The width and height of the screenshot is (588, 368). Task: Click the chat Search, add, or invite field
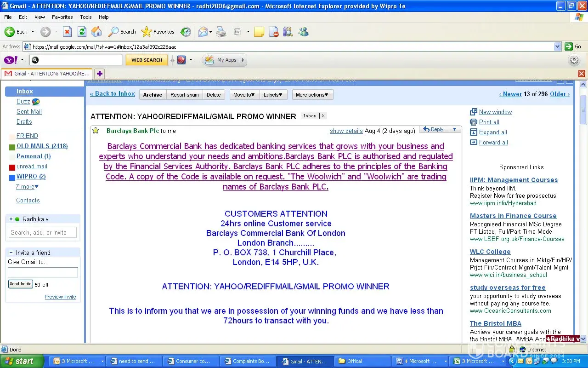click(43, 232)
